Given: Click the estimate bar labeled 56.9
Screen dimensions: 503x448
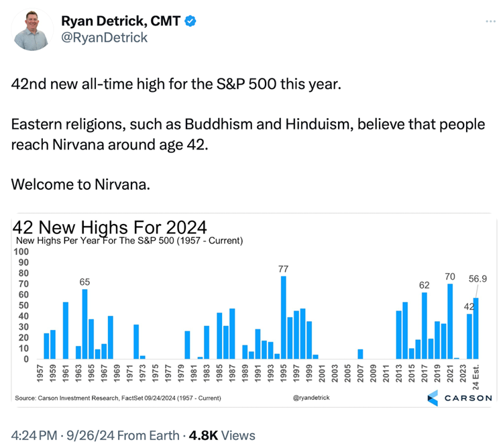Looking at the screenshot, I should click(x=476, y=329).
